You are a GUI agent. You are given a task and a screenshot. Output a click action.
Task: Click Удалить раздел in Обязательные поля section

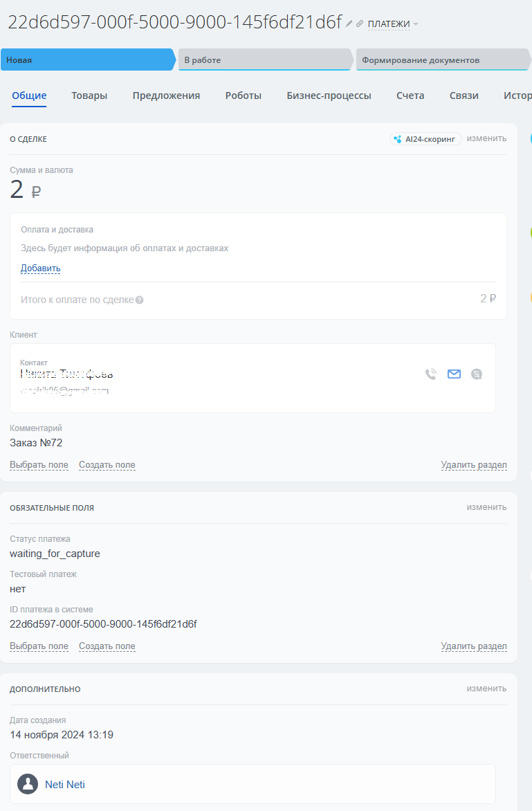(474, 646)
